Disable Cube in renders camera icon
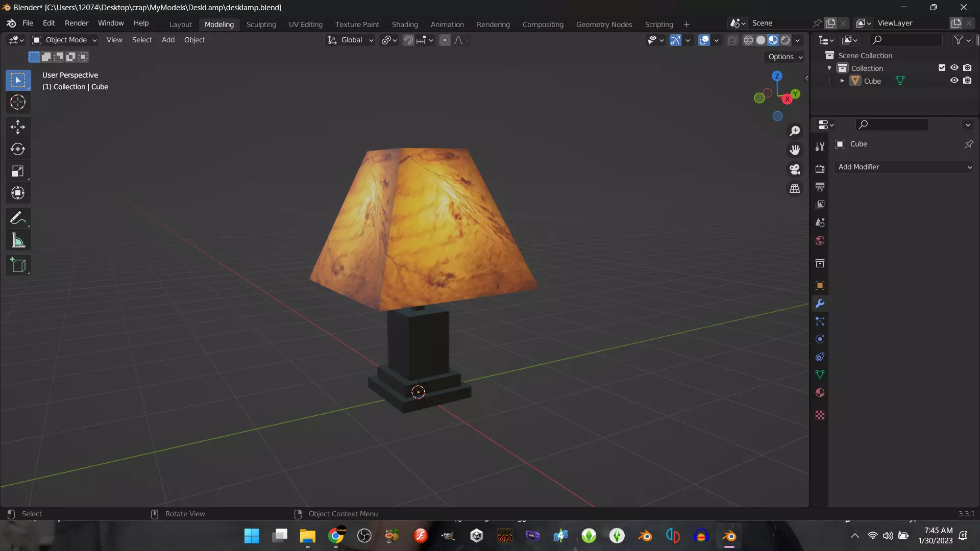 (967, 81)
